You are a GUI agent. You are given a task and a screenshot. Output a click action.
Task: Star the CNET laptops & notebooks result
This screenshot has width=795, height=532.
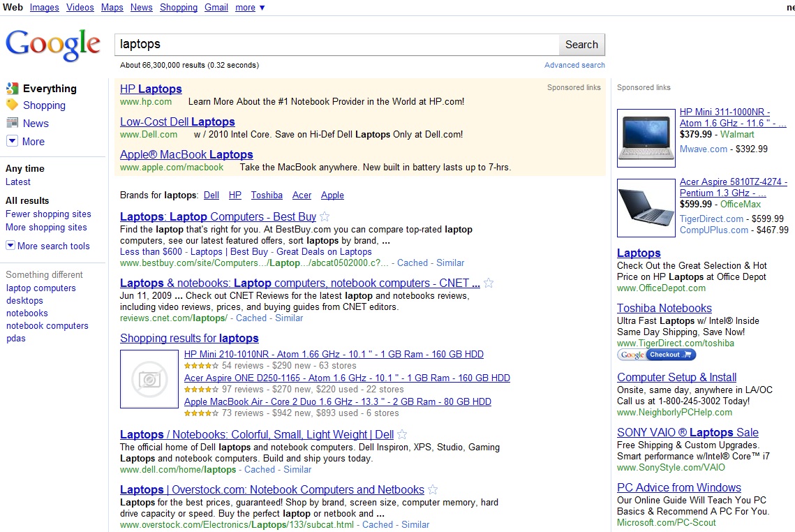[489, 283]
